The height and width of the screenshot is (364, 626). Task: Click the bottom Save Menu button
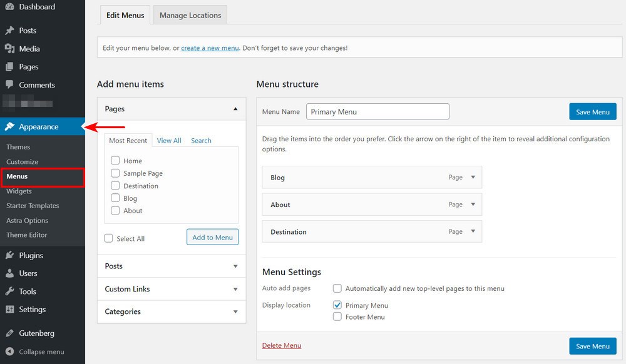coord(592,346)
